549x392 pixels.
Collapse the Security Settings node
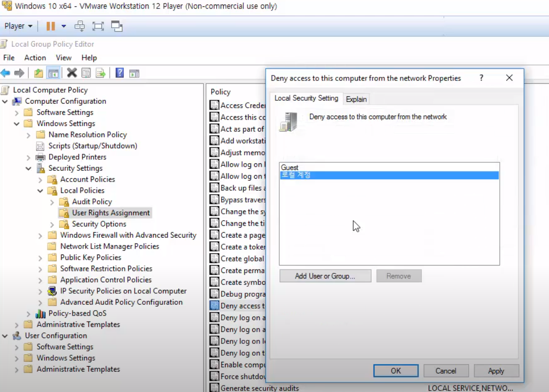(x=28, y=169)
